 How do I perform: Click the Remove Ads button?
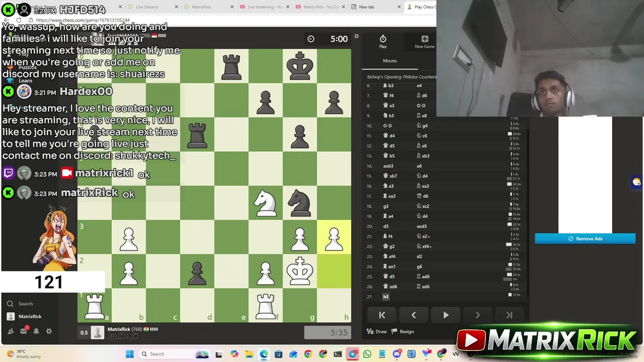585,239
